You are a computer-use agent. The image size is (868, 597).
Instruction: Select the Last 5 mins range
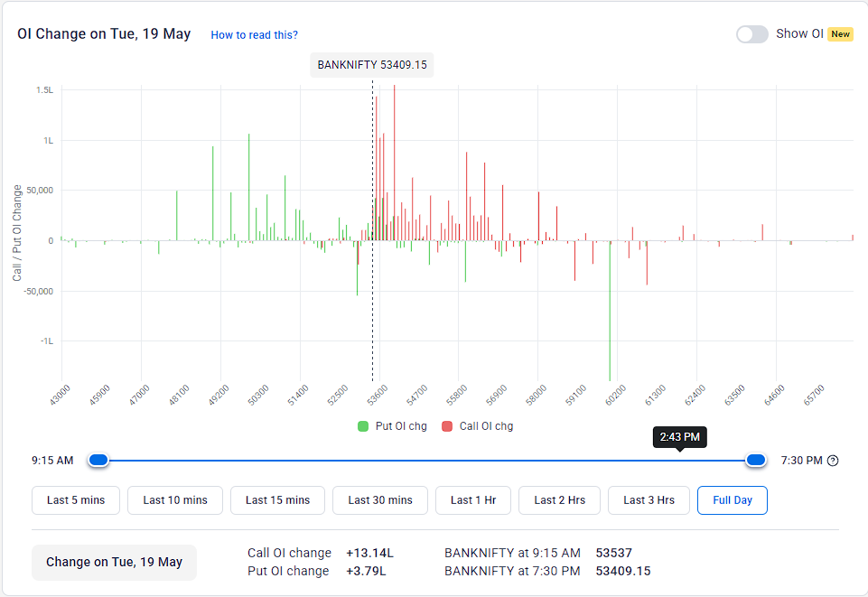[76, 500]
